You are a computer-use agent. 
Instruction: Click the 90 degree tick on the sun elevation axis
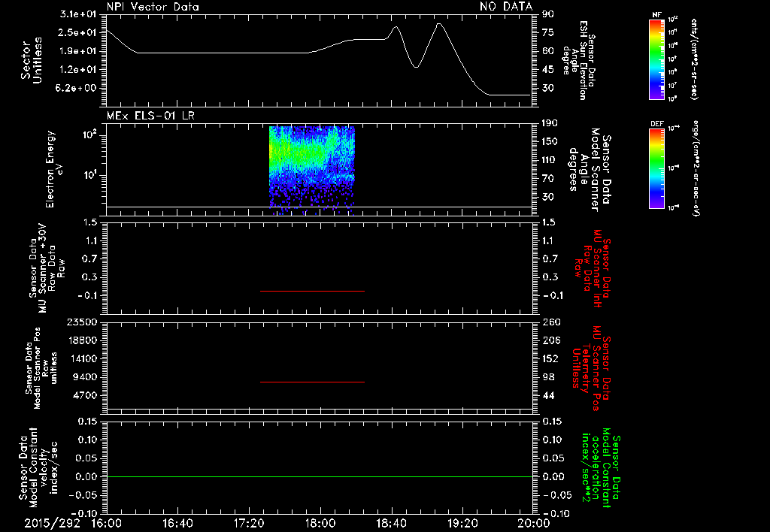pyautogui.click(x=548, y=14)
